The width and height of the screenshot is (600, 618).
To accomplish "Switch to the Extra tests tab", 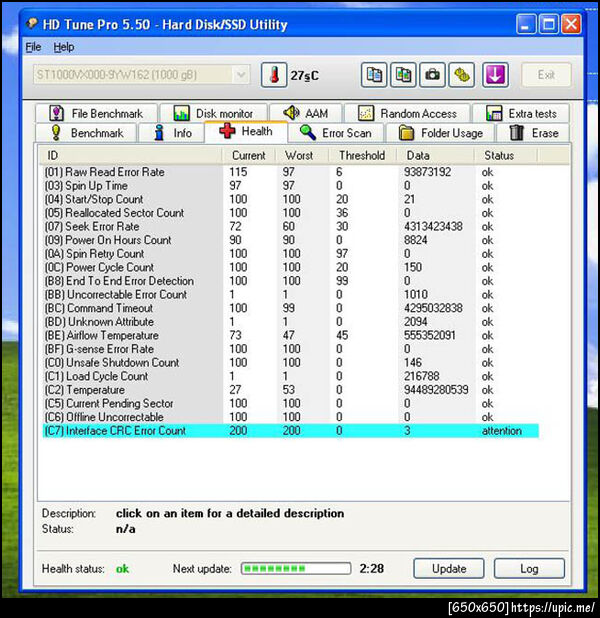I will tap(521, 114).
